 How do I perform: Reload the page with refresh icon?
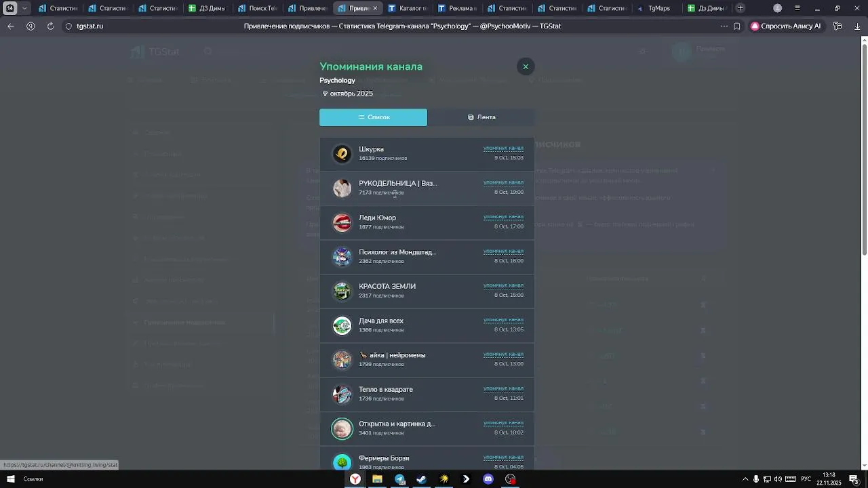click(50, 26)
